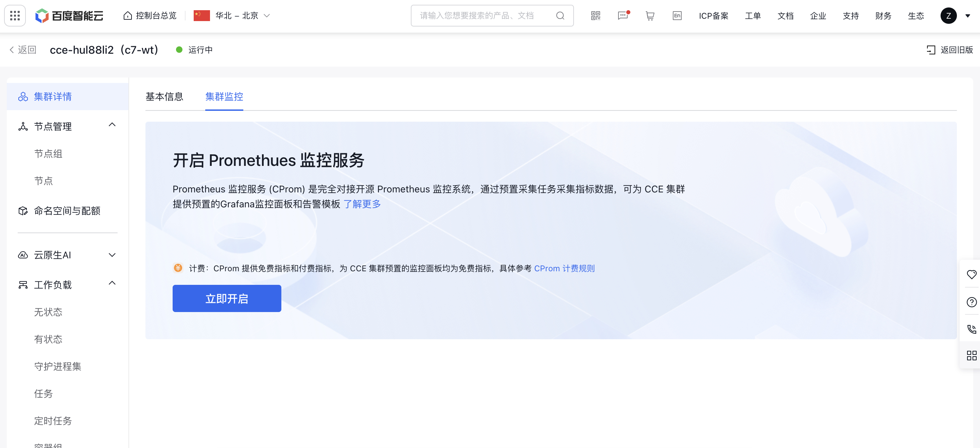Open 定时任务 in sidebar

(x=53, y=421)
